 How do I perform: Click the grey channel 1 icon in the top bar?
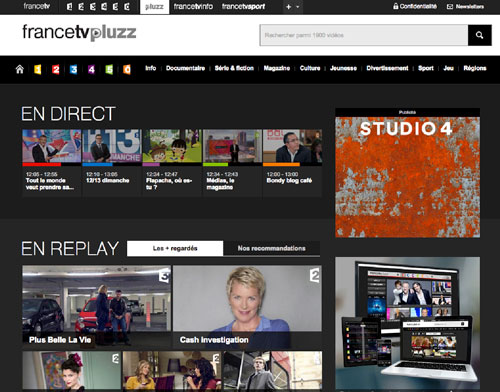coord(69,7)
